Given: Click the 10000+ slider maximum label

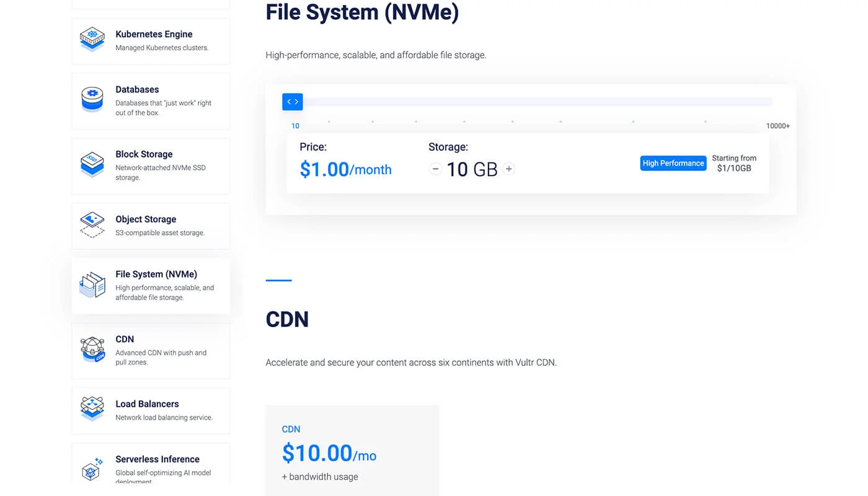Looking at the screenshot, I should coord(777,126).
